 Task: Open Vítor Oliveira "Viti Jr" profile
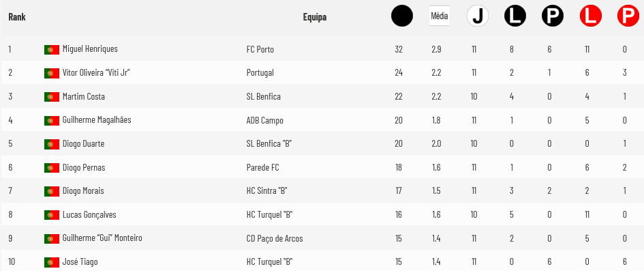[x=97, y=73]
